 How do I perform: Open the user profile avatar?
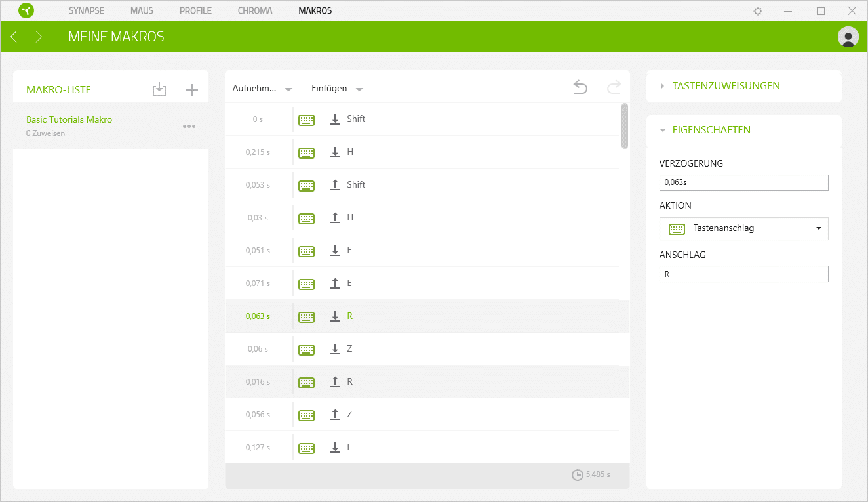[848, 37]
